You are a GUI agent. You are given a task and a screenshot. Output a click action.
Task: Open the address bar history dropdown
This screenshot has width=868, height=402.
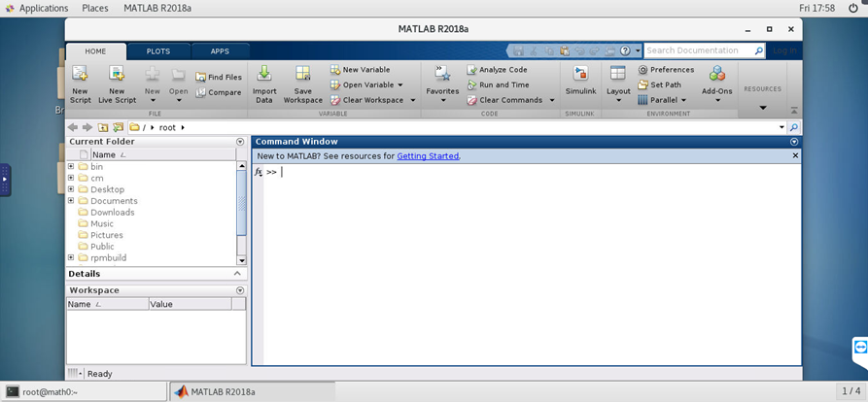coord(781,128)
